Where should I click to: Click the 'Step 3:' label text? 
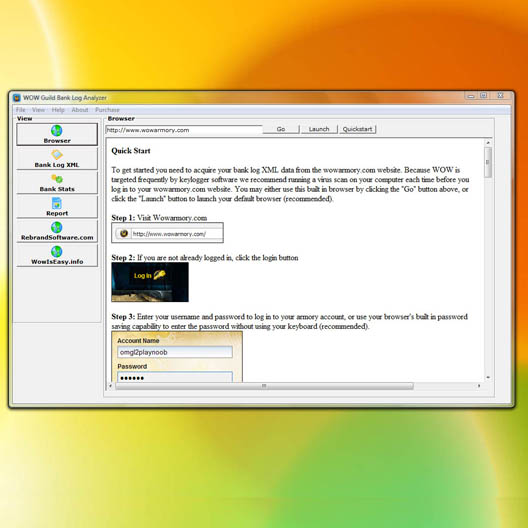[123, 317]
